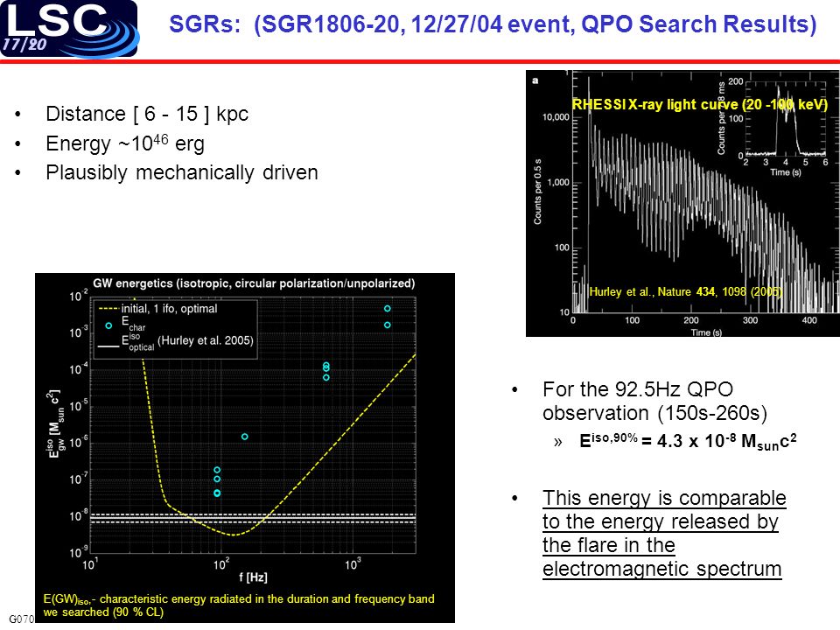Viewport: 840px width, 630px height.
Task: Click the underlined 'electromagnetic spectrum' line
Action: (662, 569)
